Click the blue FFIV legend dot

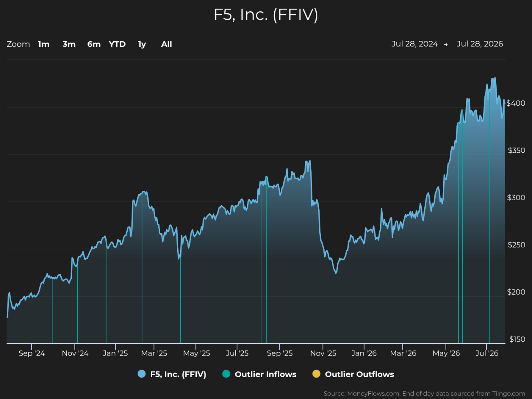click(x=142, y=374)
